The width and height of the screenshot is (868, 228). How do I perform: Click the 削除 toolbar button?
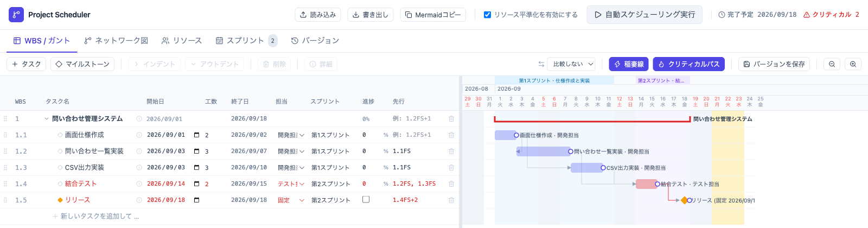[274, 64]
